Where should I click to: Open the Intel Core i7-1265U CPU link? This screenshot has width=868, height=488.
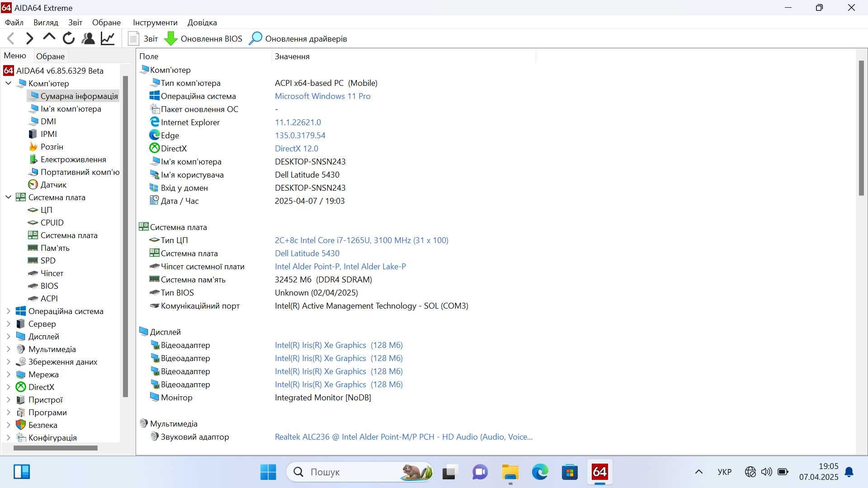tap(362, 240)
